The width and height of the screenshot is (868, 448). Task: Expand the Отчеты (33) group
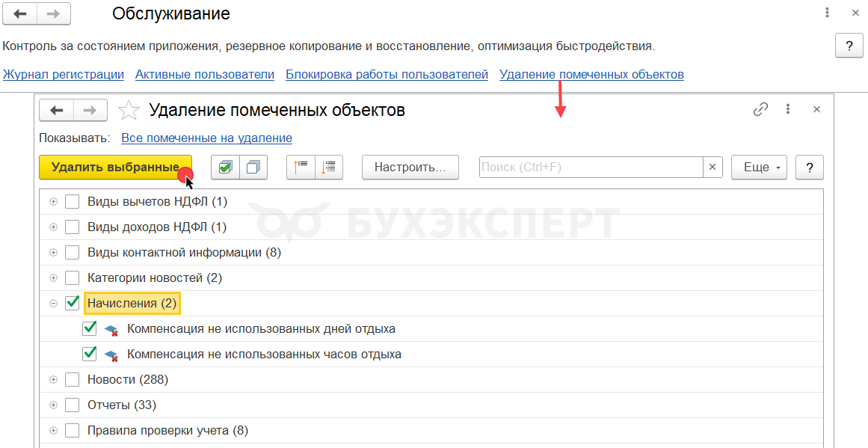[x=54, y=405]
